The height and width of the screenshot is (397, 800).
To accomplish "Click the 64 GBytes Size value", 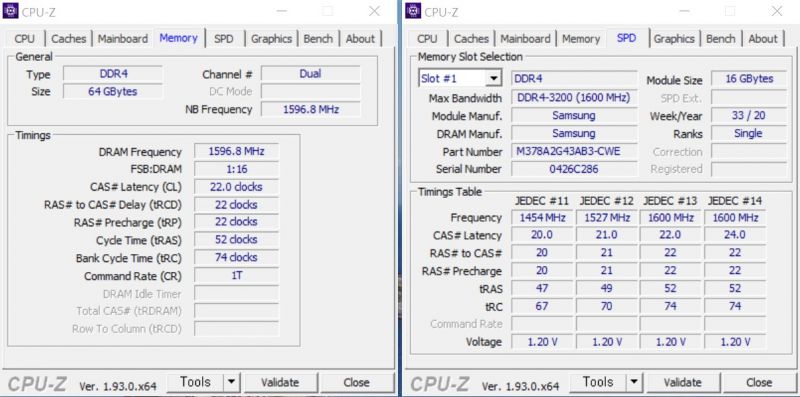I will 113,91.
